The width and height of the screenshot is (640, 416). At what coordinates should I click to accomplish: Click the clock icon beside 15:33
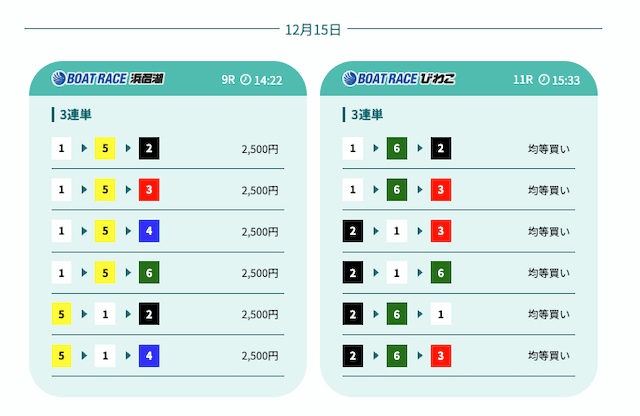(544, 80)
